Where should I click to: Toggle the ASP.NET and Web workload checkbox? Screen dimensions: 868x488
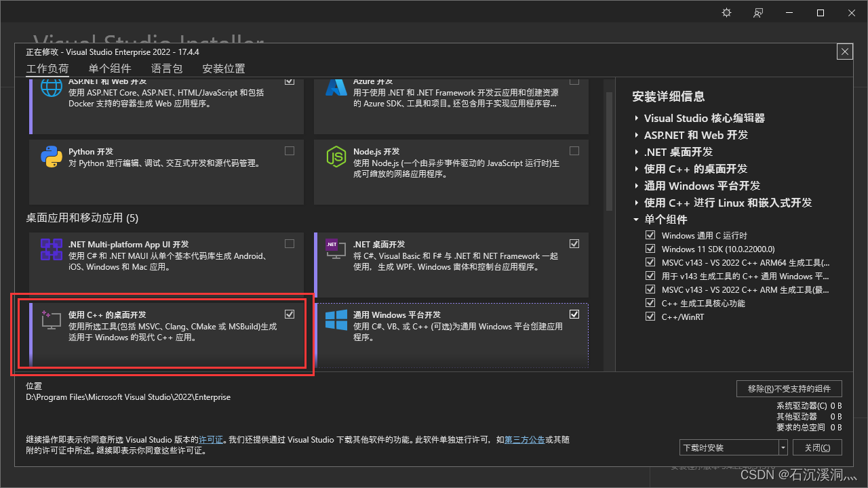tap(290, 81)
